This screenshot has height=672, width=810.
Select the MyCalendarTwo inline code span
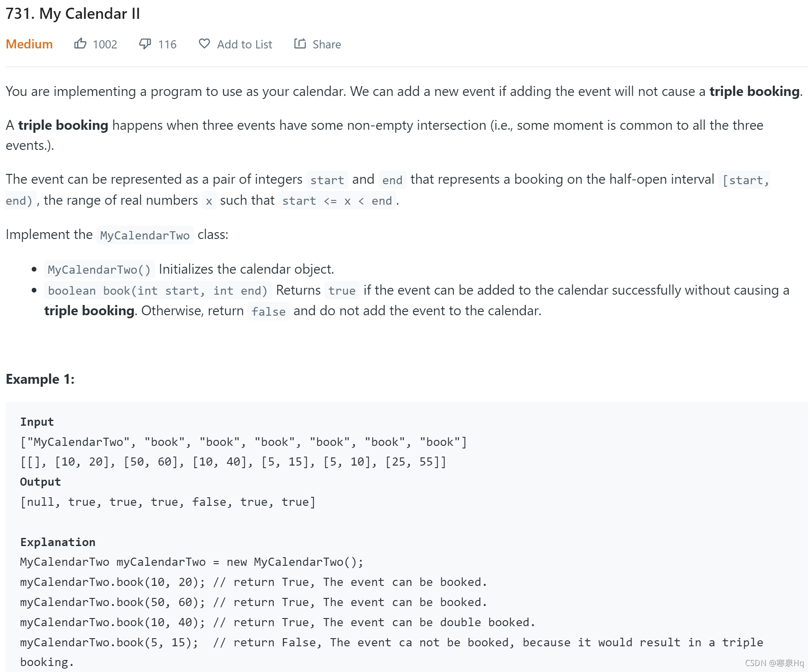coord(145,235)
